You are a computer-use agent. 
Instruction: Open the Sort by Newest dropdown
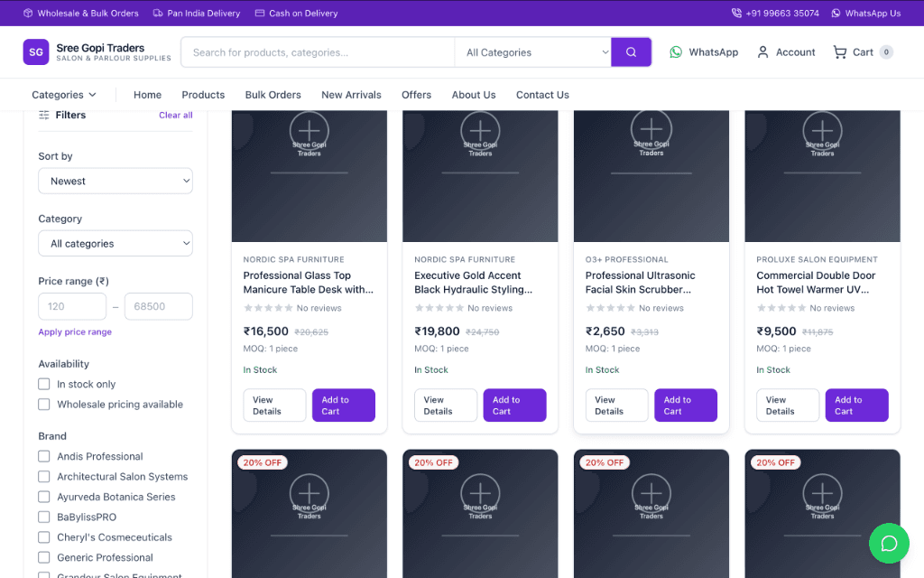[115, 181]
